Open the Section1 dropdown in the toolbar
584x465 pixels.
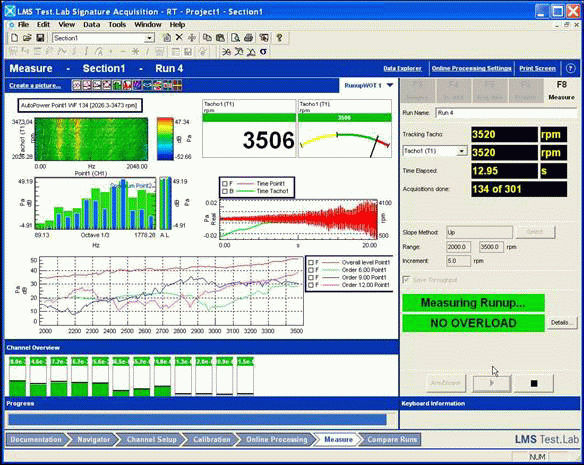click(149, 38)
